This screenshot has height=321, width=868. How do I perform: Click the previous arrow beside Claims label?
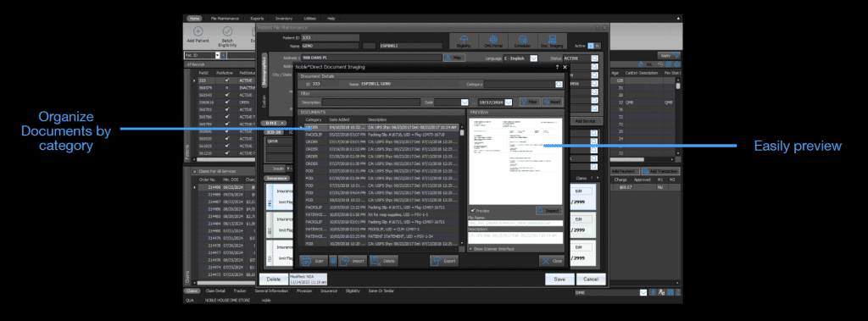pos(591,178)
